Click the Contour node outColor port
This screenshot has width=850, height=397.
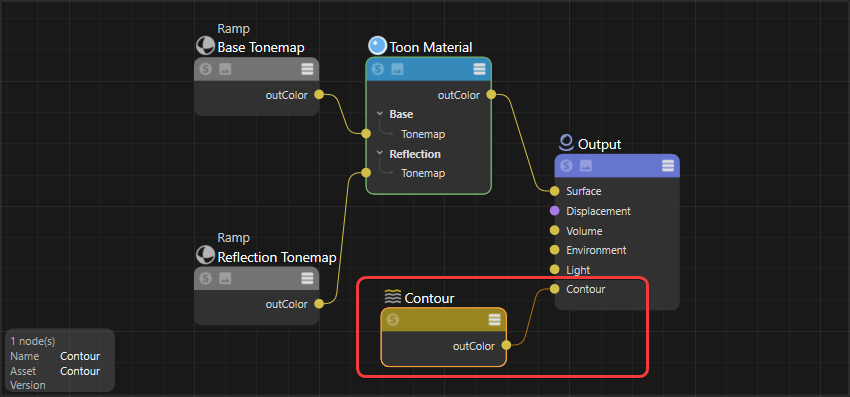506,345
